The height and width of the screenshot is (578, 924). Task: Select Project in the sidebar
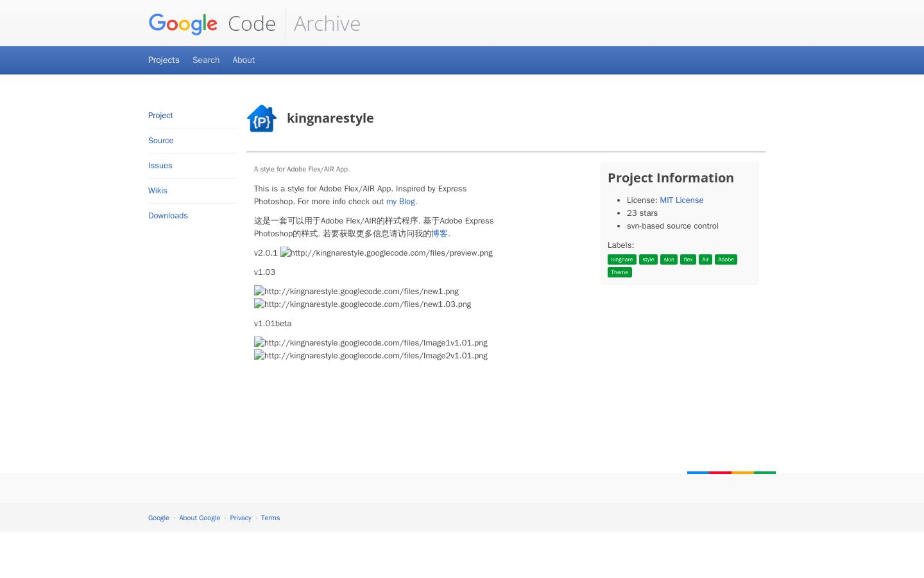(x=160, y=116)
